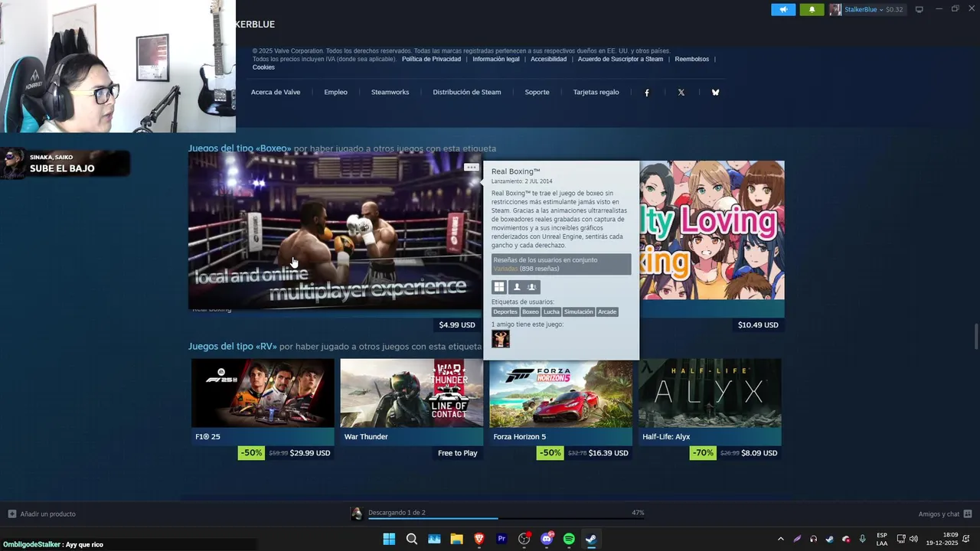980x551 pixels.
Task: Open Steam announcements megaphone button
Action: [x=783, y=10]
